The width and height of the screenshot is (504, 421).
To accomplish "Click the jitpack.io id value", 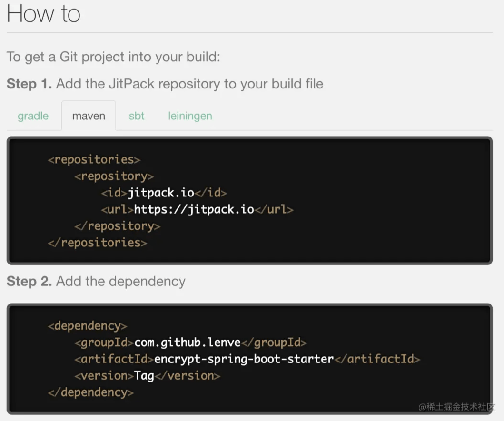I will (x=161, y=193).
